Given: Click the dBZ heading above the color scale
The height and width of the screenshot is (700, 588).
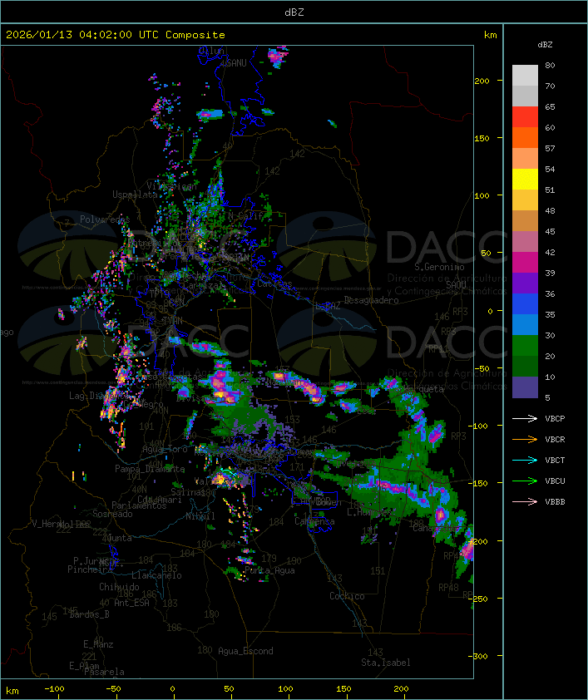Looking at the screenshot, I should [x=545, y=45].
